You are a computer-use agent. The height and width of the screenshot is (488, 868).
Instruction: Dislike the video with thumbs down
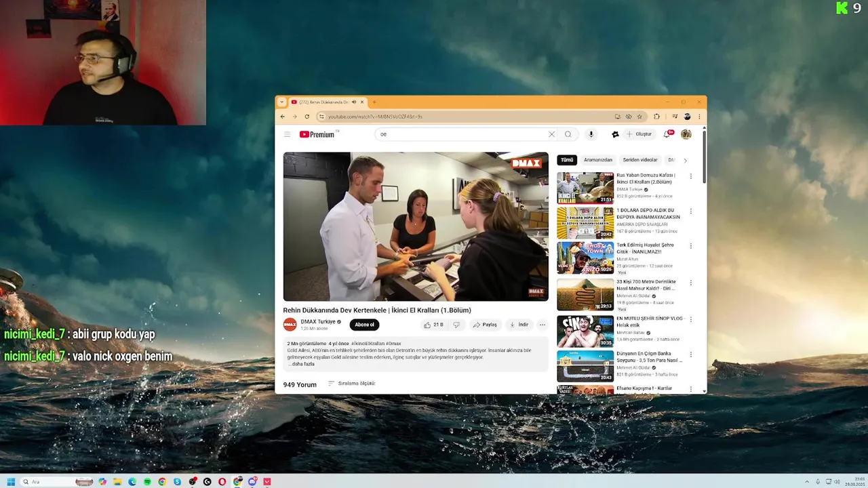click(456, 325)
